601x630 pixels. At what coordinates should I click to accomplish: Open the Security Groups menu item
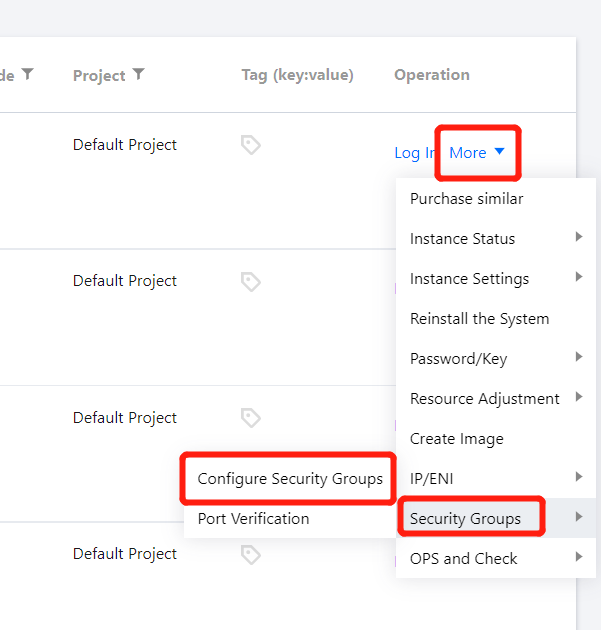[x=465, y=519]
